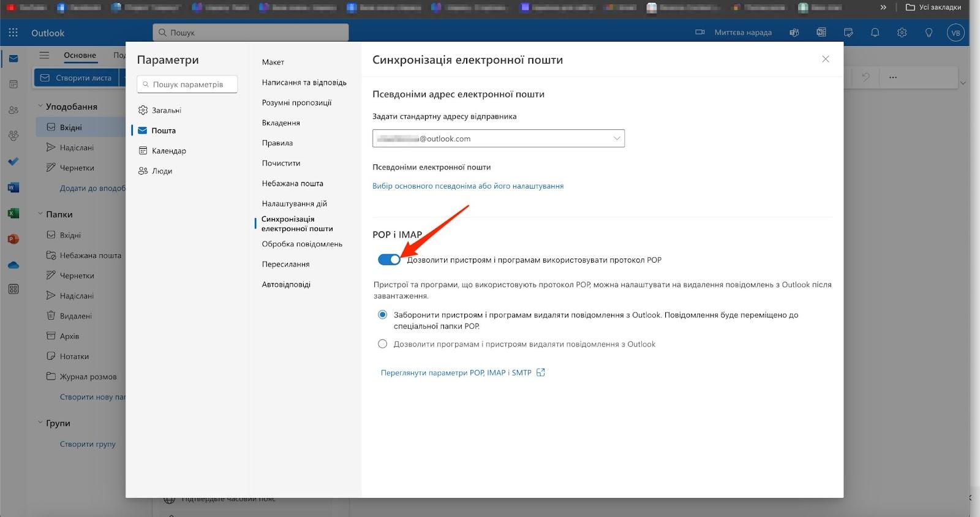Open Правила settings
This screenshot has width=980, height=517.
[277, 143]
